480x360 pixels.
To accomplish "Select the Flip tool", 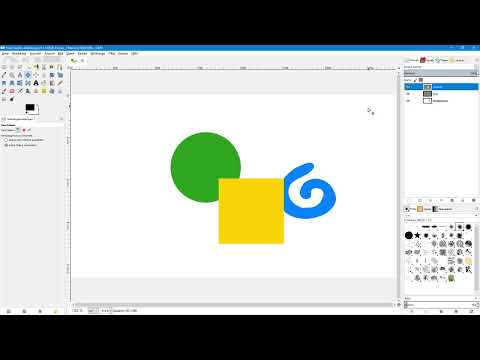I will pos(20,83).
